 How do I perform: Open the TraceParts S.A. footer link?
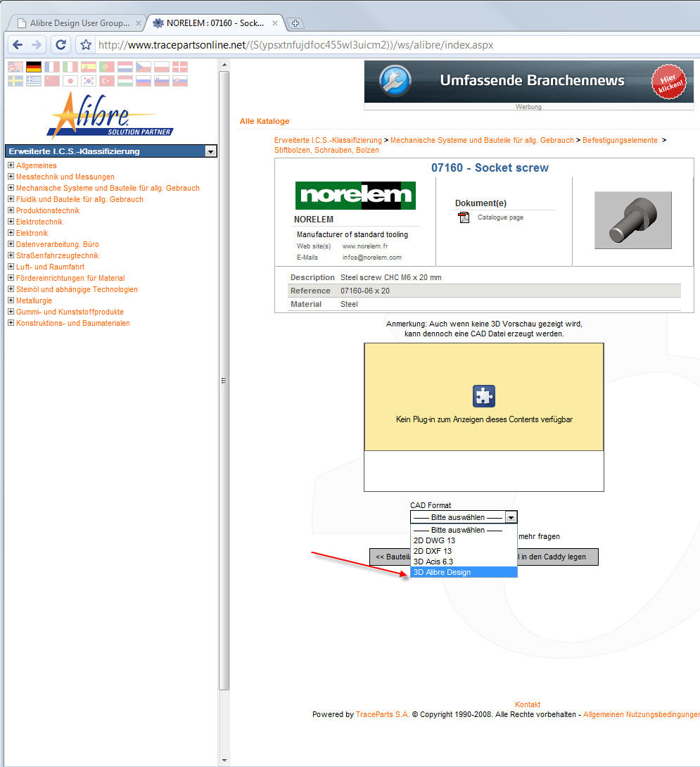pos(383,714)
